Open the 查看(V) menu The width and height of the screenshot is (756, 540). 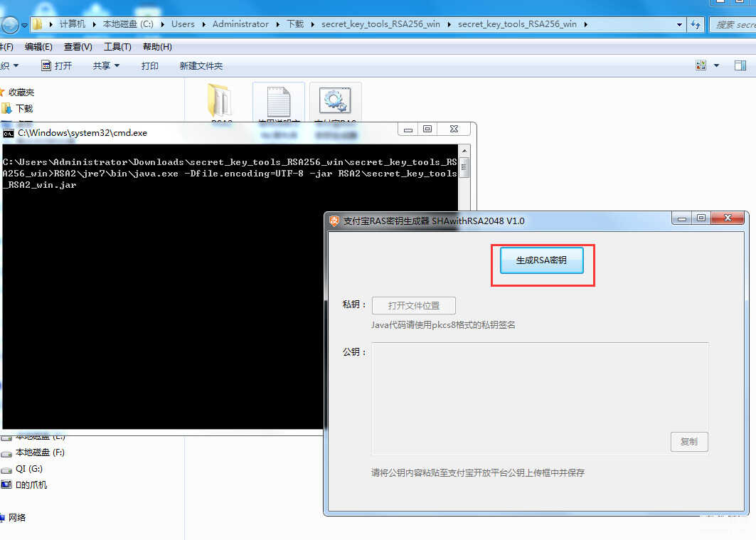click(x=78, y=47)
